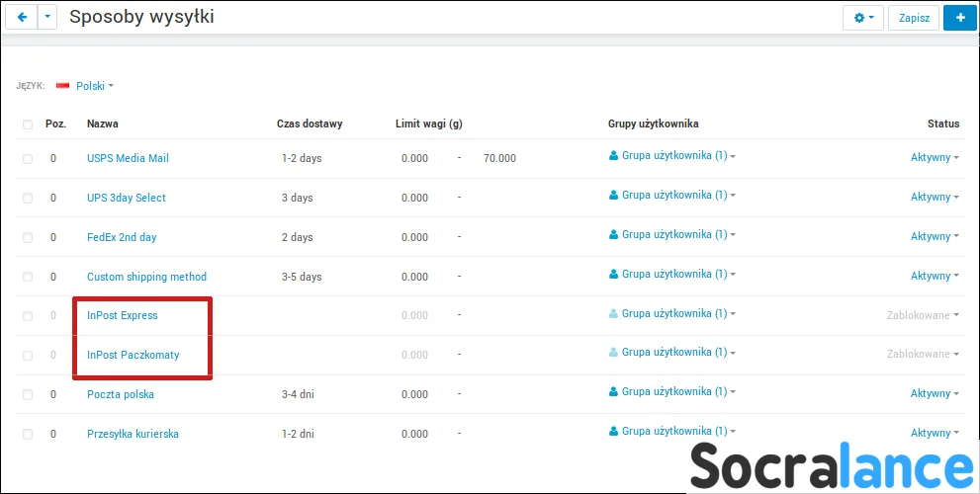Open dropdown arrow next to back button
The width and height of the screenshot is (980, 494).
[47, 18]
